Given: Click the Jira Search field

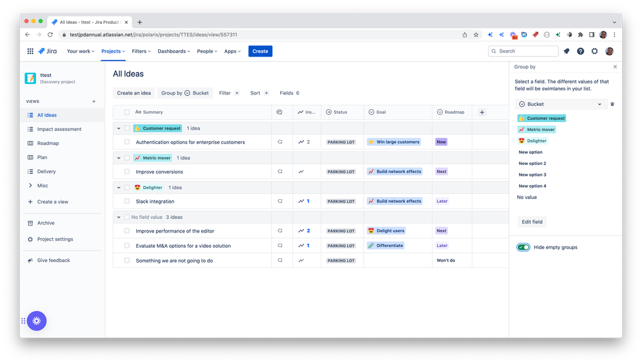Looking at the screenshot, I should coord(523,51).
